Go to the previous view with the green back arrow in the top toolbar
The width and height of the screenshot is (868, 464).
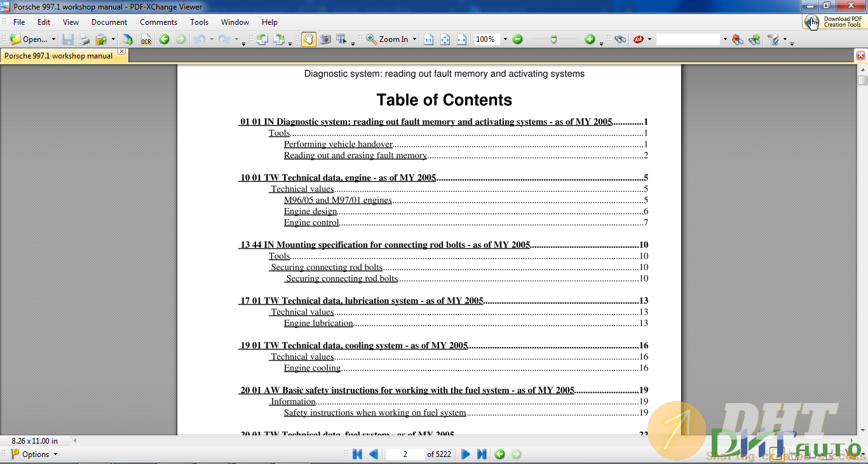click(x=164, y=39)
